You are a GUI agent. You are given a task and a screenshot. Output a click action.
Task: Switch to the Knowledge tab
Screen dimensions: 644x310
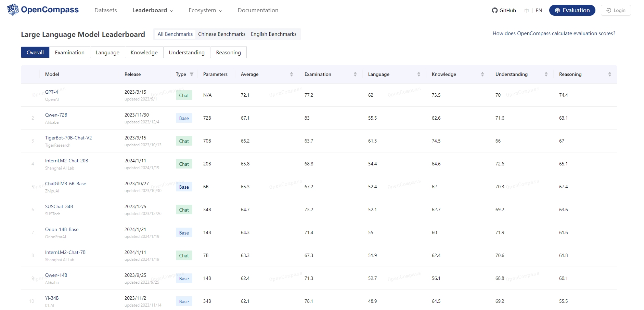[144, 52]
